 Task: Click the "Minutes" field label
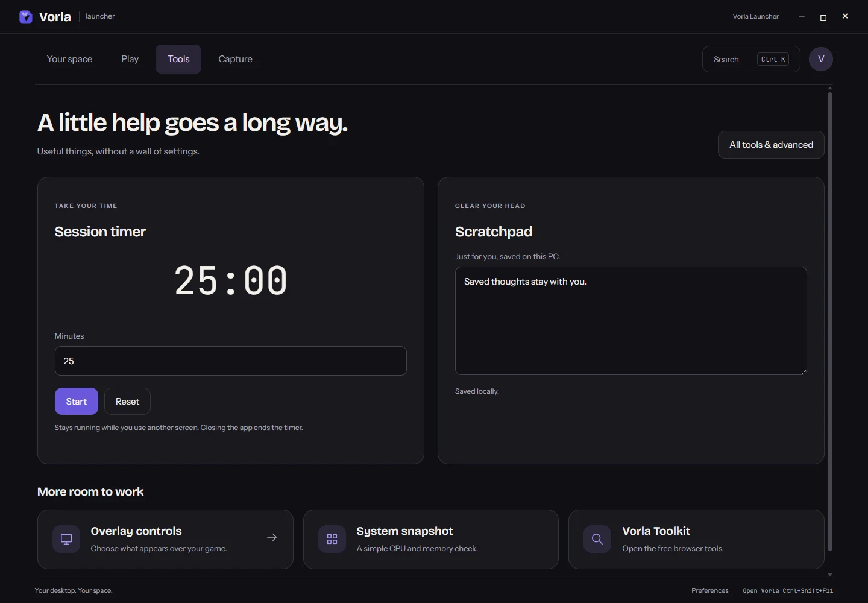(69, 336)
